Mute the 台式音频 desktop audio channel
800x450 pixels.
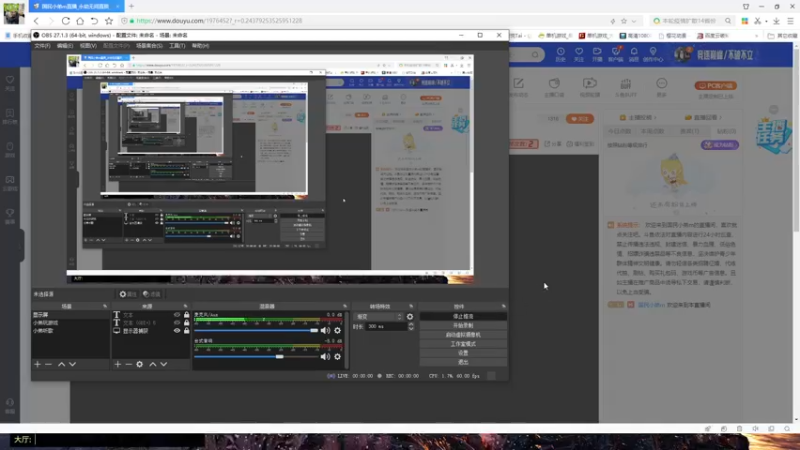point(325,357)
